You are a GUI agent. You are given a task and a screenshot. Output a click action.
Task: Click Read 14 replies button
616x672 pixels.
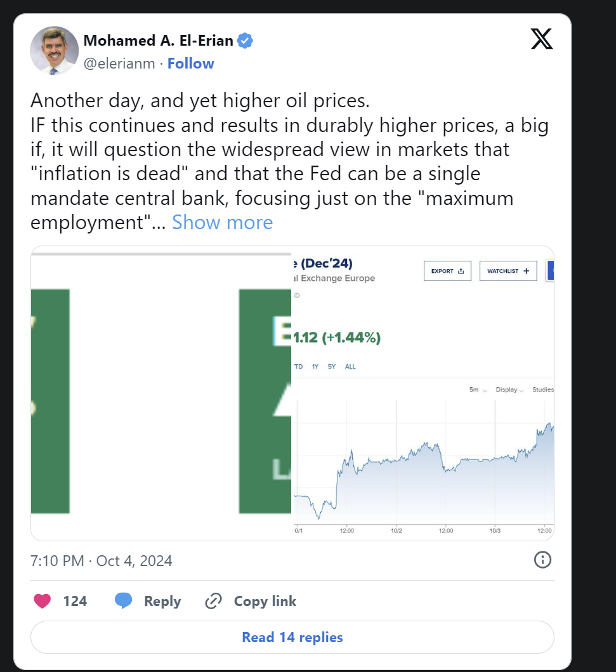pyautogui.click(x=292, y=637)
